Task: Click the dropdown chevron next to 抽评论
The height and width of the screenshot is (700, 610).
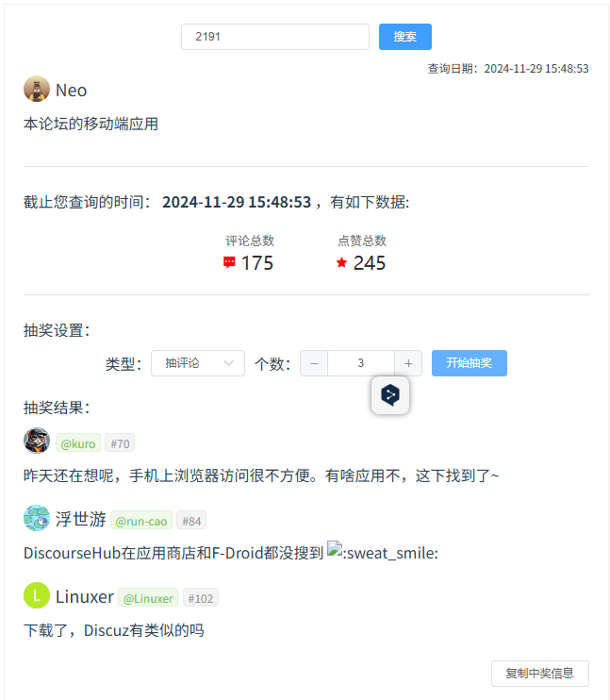Action: point(228,363)
